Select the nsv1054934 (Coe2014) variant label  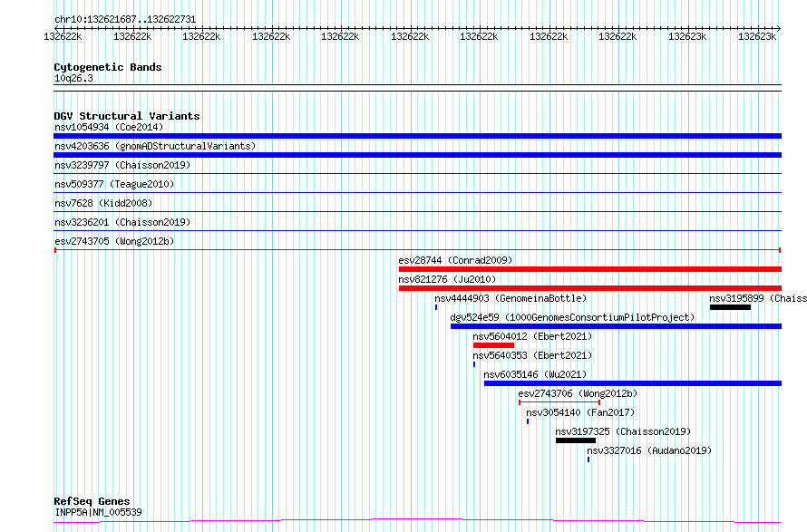point(109,127)
